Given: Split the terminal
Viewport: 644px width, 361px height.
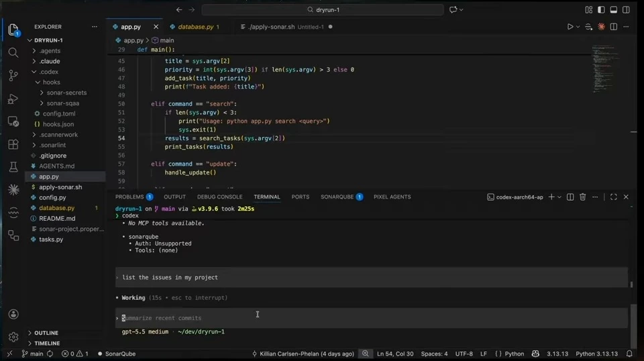Looking at the screenshot, I should [x=570, y=197].
